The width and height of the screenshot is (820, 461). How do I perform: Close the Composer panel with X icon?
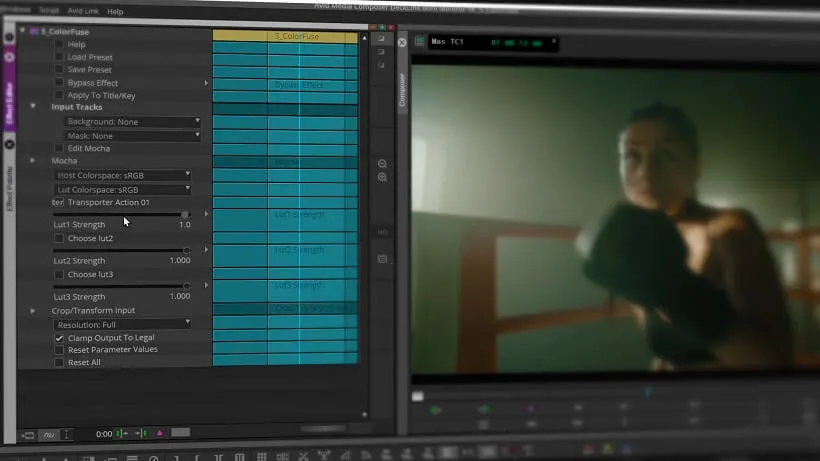tap(402, 42)
